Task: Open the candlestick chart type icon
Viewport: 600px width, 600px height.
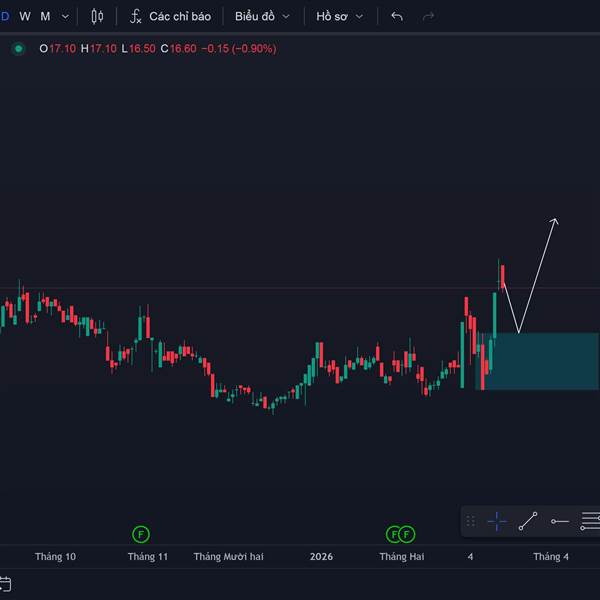Action: point(97,16)
